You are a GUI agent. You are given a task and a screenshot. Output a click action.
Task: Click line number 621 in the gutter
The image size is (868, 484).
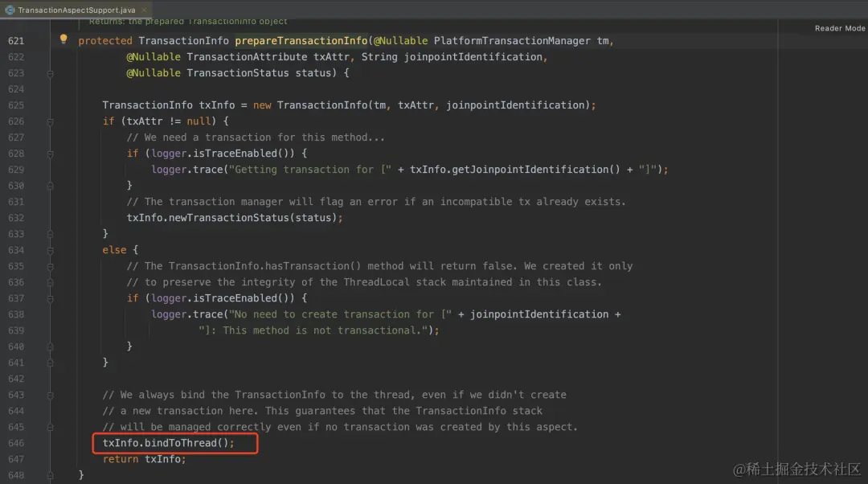pyautogui.click(x=16, y=41)
